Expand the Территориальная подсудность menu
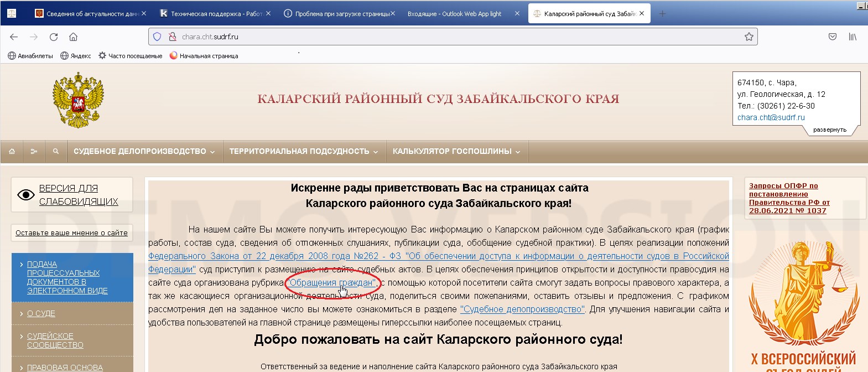The image size is (868, 372). pyautogui.click(x=303, y=151)
